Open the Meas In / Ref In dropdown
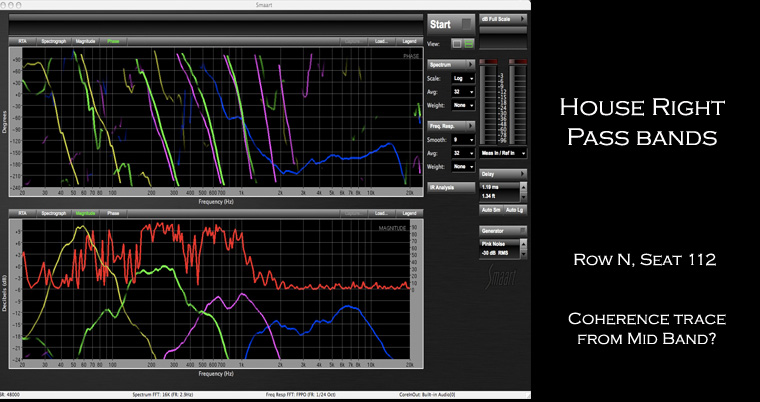 click(503, 153)
